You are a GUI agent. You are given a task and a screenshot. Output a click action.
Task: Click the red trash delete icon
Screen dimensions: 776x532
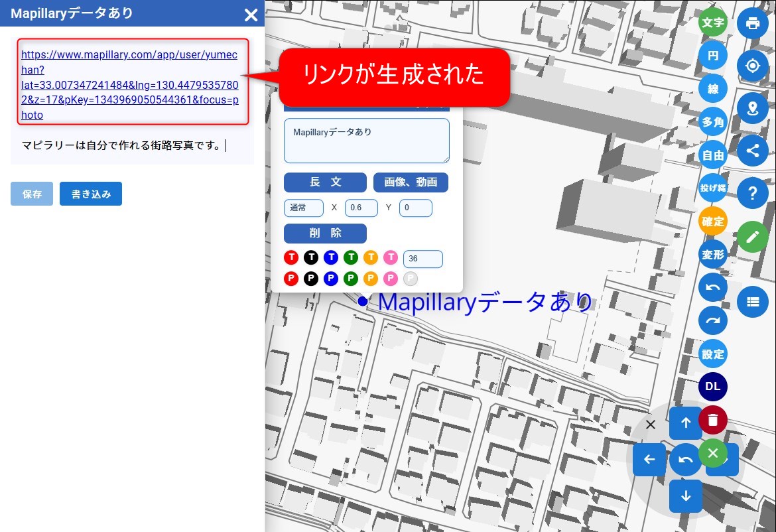pos(712,420)
